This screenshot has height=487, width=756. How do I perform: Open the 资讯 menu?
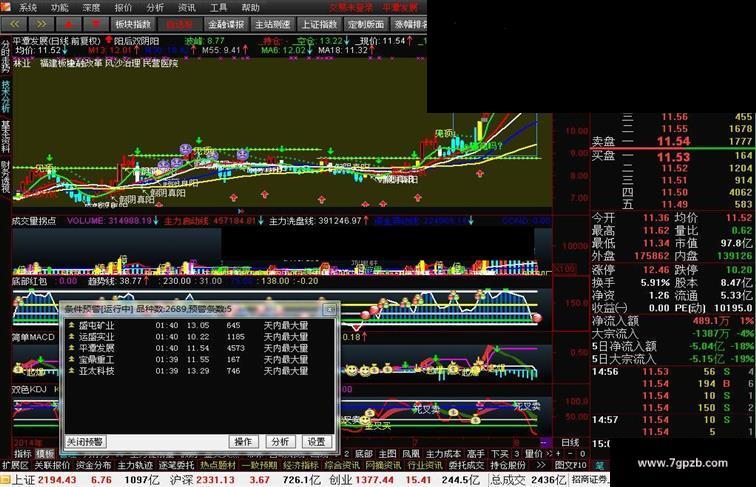[x=187, y=7]
